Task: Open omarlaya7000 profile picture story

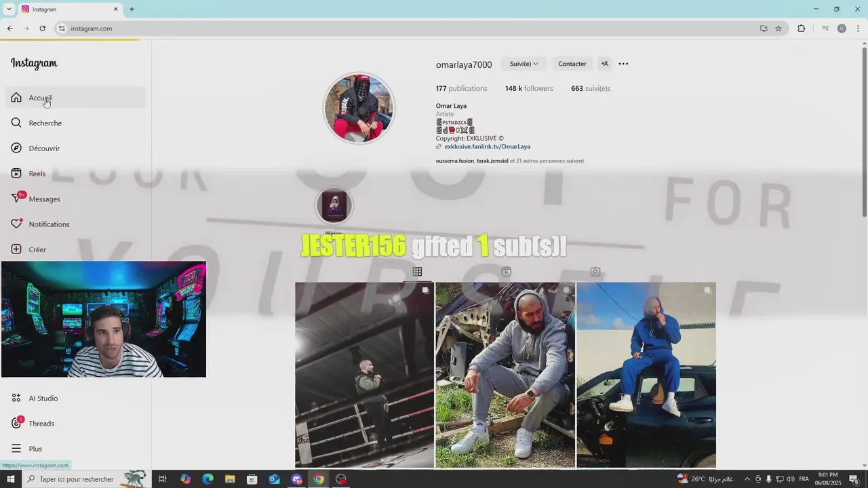Action: tap(359, 108)
